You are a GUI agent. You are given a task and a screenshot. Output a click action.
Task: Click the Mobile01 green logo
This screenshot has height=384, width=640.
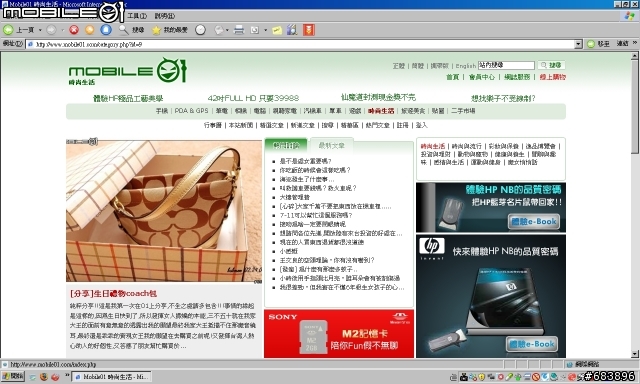point(128,69)
